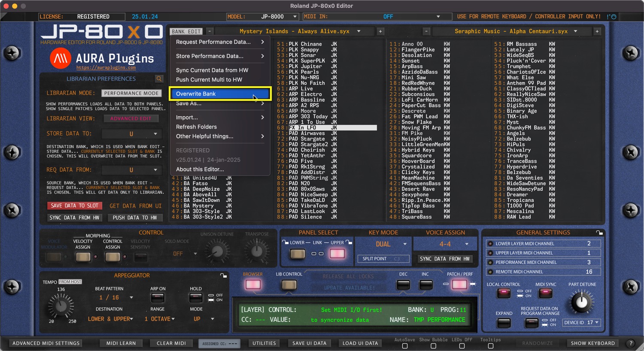The image size is (644, 351).
Task: Open Request Performance Data submenu
Action: pos(219,42)
